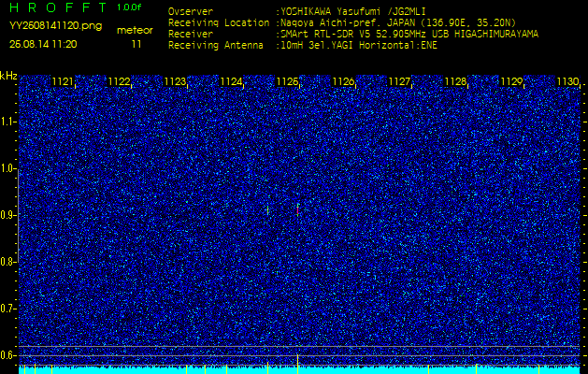The width and height of the screenshot is (588, 374).
Task: Click the 1128 time marker
Action: point(455,81)
